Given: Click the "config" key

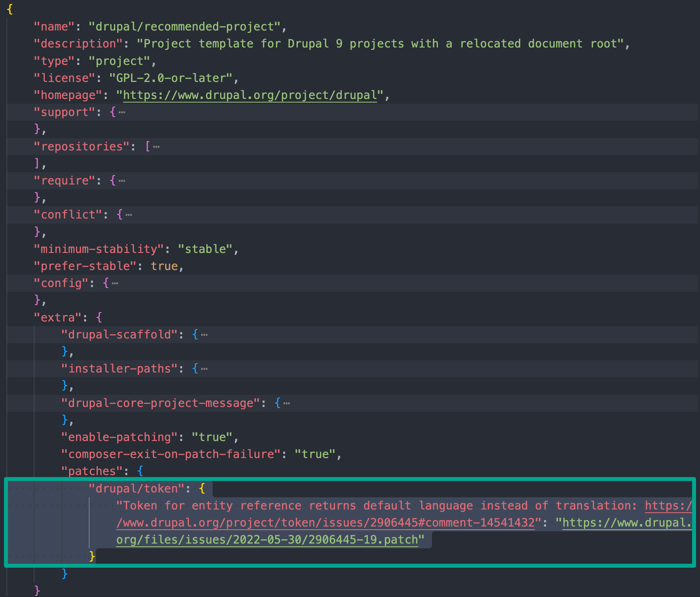Looking at the screenshot, I should coord(61,283).
